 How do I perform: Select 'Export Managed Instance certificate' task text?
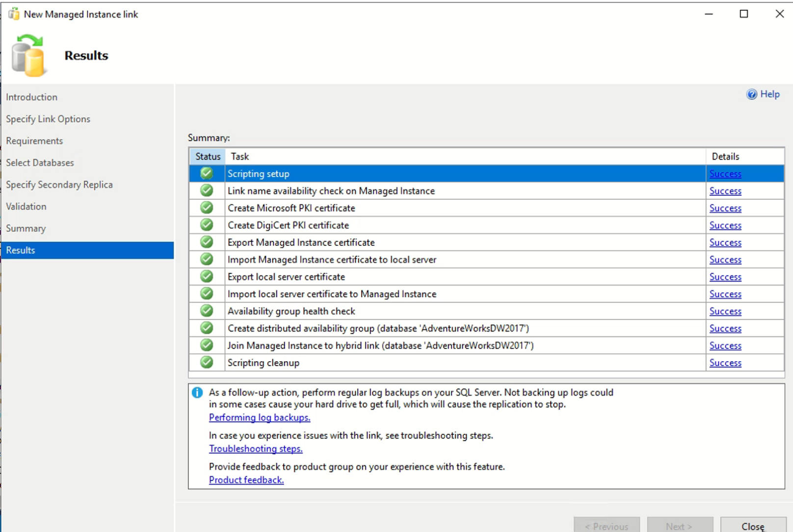(301, 242)
